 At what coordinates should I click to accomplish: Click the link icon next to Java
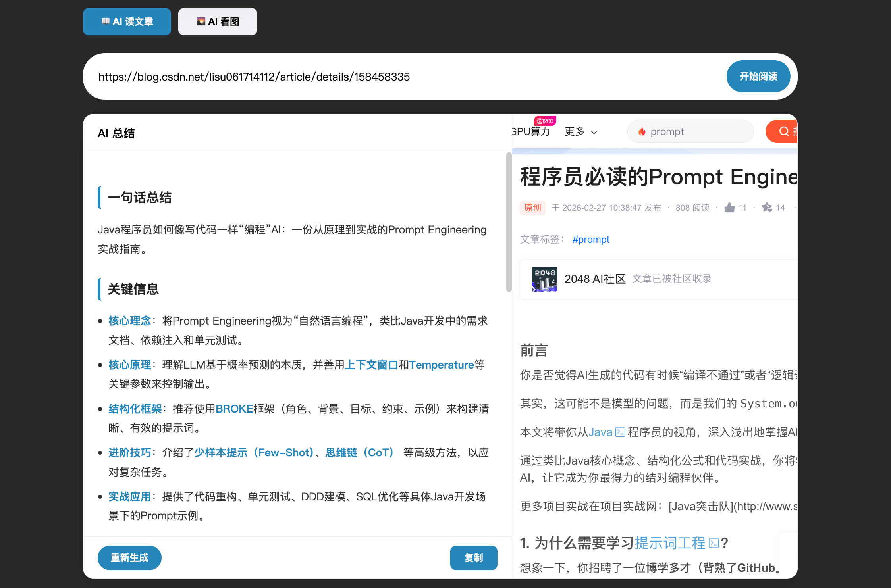pyautogui.click(x=620, y=432)
